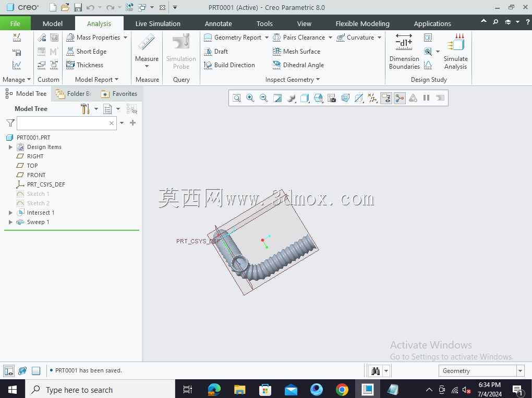532x398 pixels.
Task: Click the model tree search filter field
Action: [x=67, y=123]
